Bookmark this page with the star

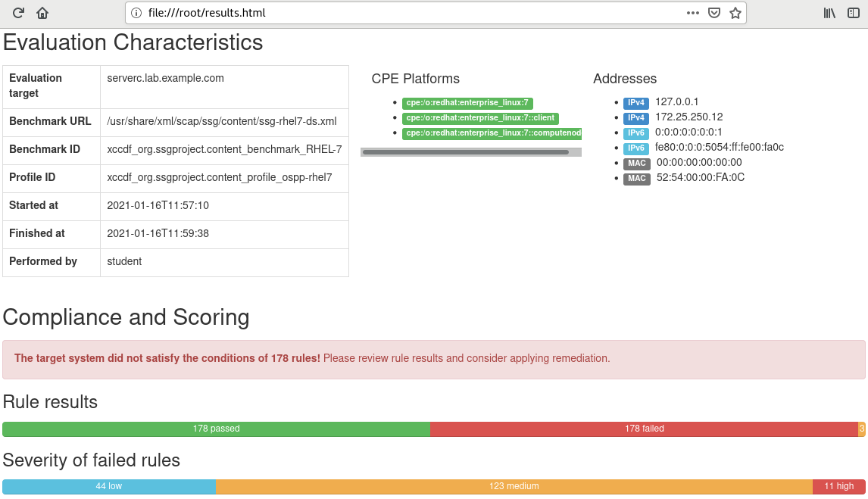735,13
